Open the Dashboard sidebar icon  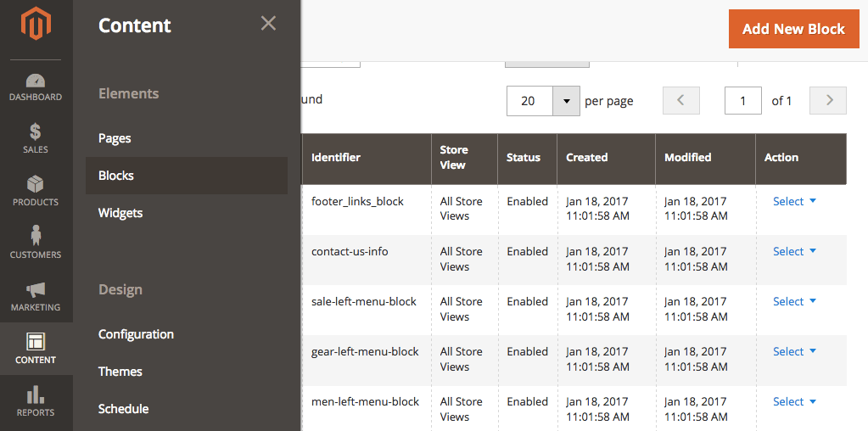pos(36,81)
